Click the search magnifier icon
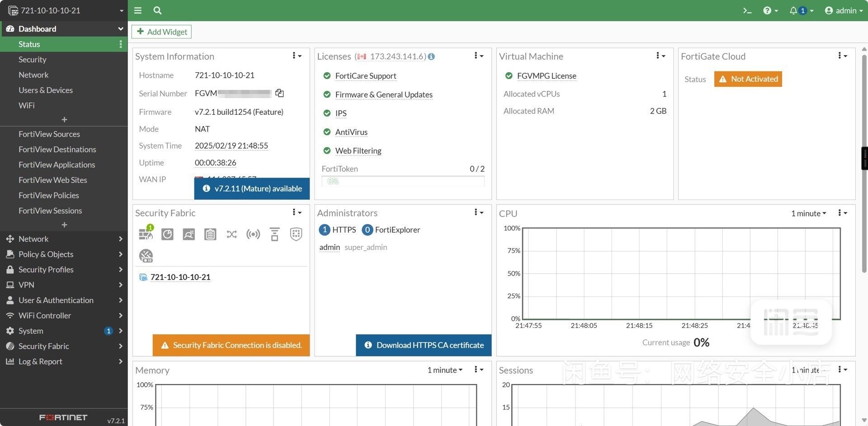868x426 pixels. (157, 10)
